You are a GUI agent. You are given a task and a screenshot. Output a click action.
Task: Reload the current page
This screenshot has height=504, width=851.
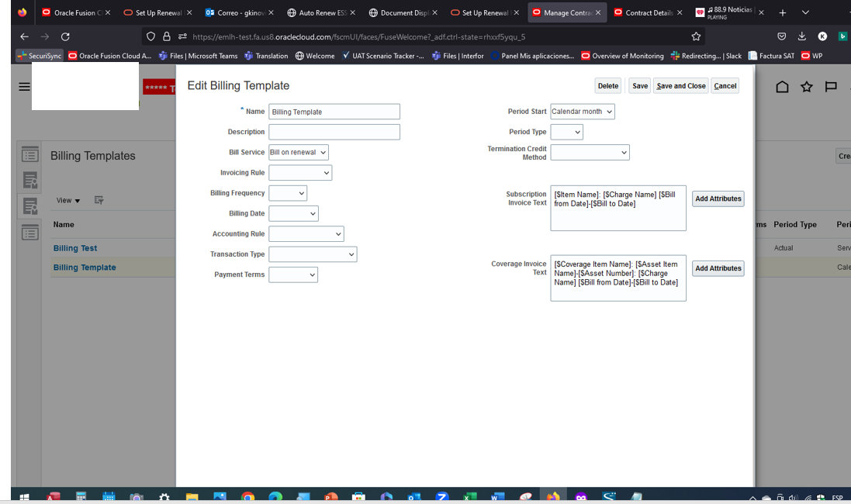(65, 36)
